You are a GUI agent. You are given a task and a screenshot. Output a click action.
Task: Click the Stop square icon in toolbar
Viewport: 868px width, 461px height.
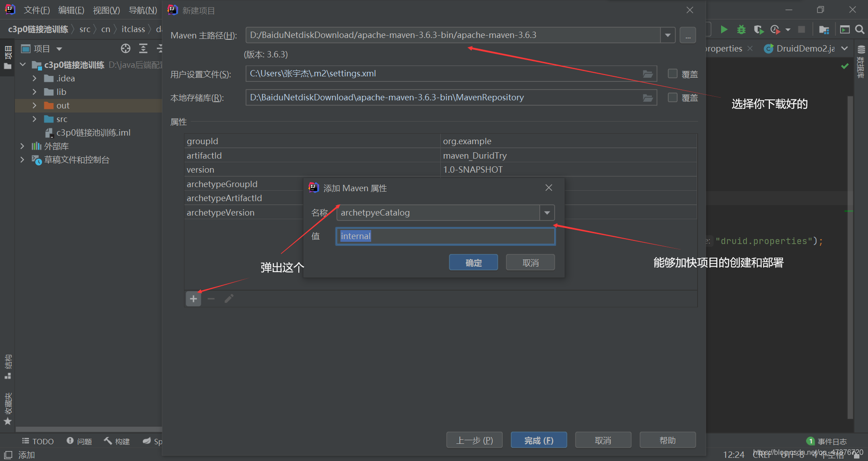click(x=802, y=29)
